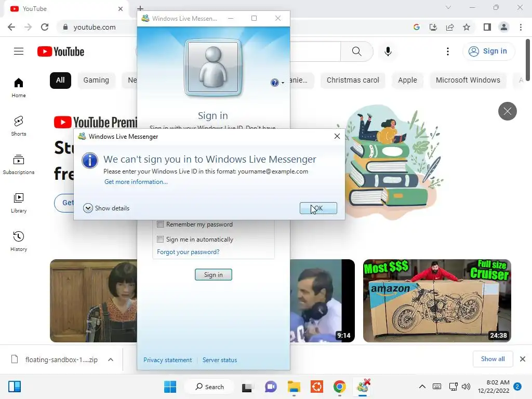Click the Google icon in address bar

(x=416, y=27)
